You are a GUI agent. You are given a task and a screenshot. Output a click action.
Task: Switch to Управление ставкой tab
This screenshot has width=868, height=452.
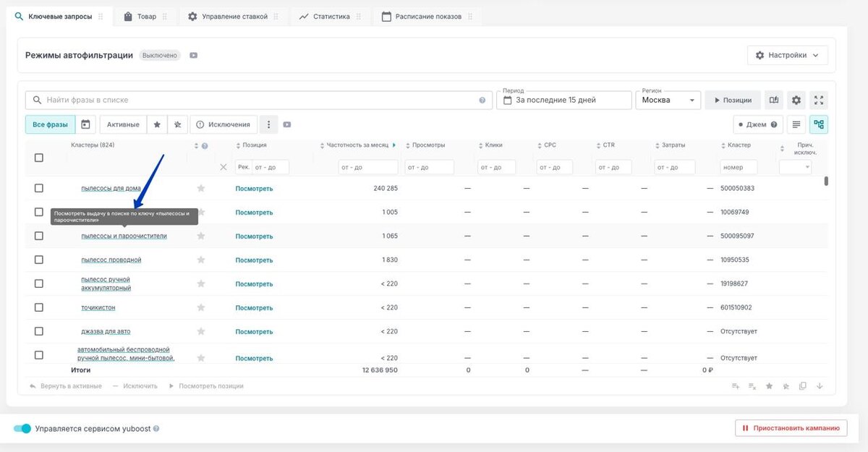point(234,16)
